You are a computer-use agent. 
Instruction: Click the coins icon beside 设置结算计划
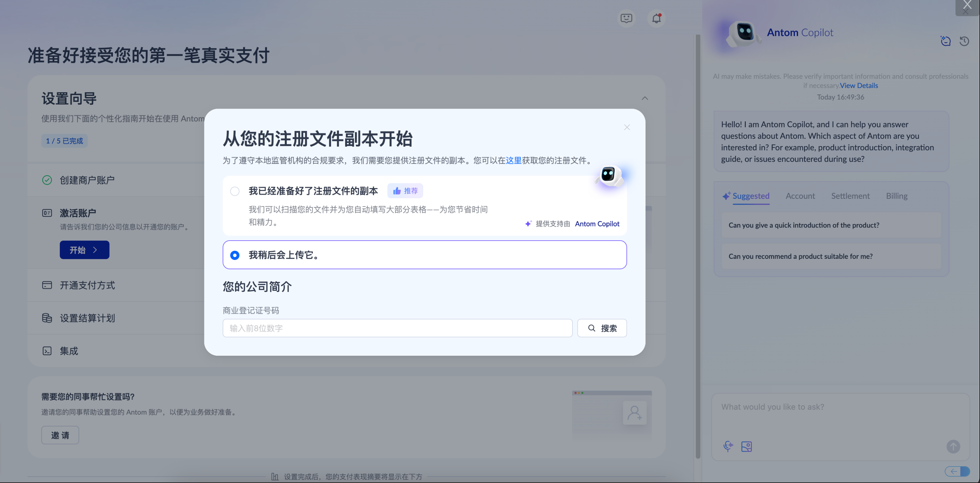coord(47,318)
